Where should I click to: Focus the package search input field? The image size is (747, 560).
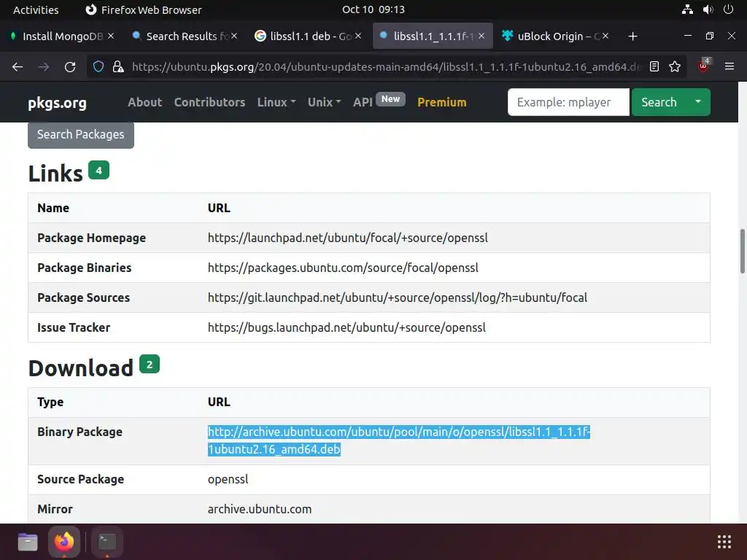tap(568, 102)
